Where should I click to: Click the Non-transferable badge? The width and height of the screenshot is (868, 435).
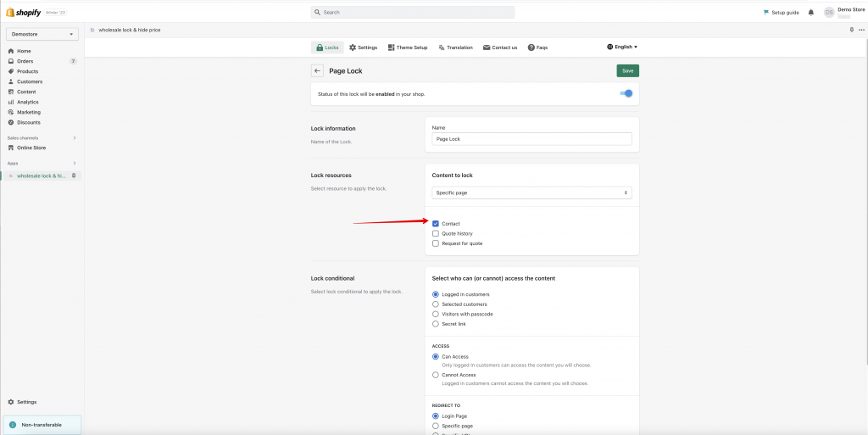[x=42, y=425]
